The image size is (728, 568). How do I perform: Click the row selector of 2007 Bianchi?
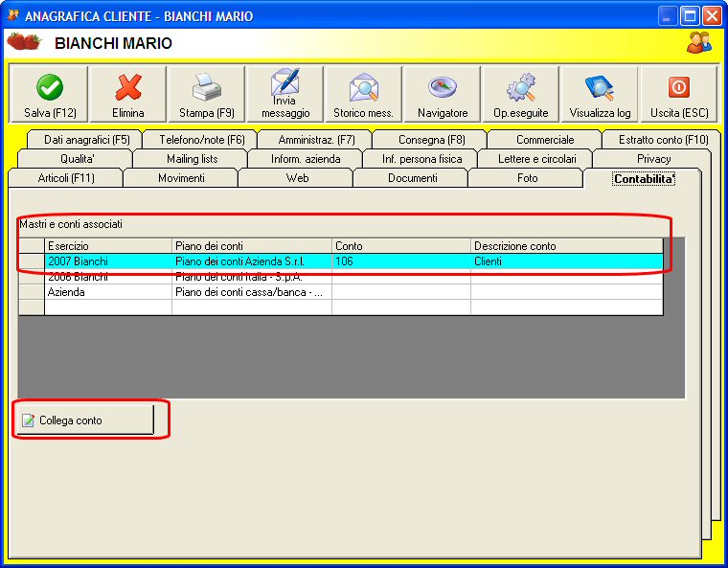click(32, 261)
